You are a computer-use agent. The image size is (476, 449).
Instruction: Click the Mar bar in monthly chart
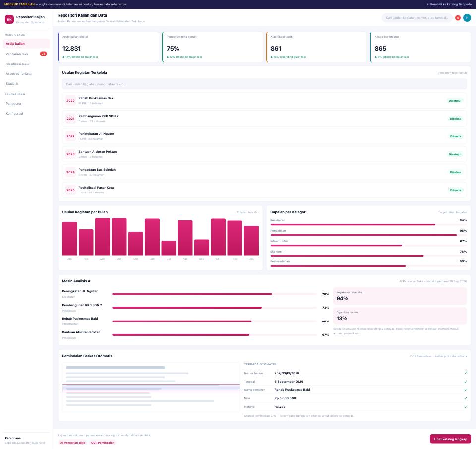pos(103,237)
